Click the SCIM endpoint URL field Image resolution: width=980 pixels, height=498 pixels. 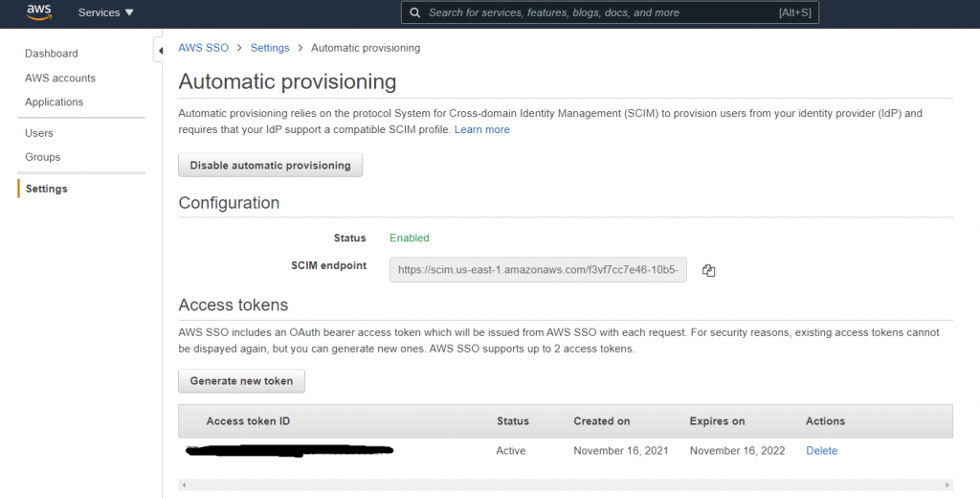[x=538, y=270]
